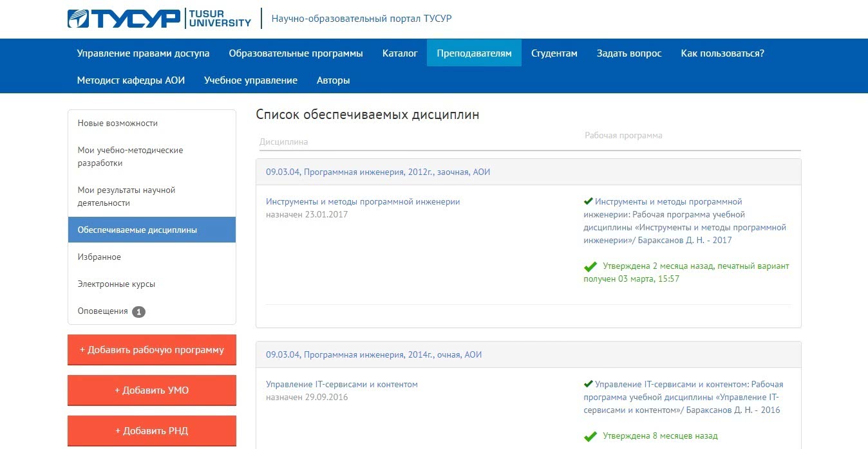Click green checkmark beside 'Утверждена 8 месяцев назад'
This screenshot has width=868, height=449.
(x=590, y=436)
